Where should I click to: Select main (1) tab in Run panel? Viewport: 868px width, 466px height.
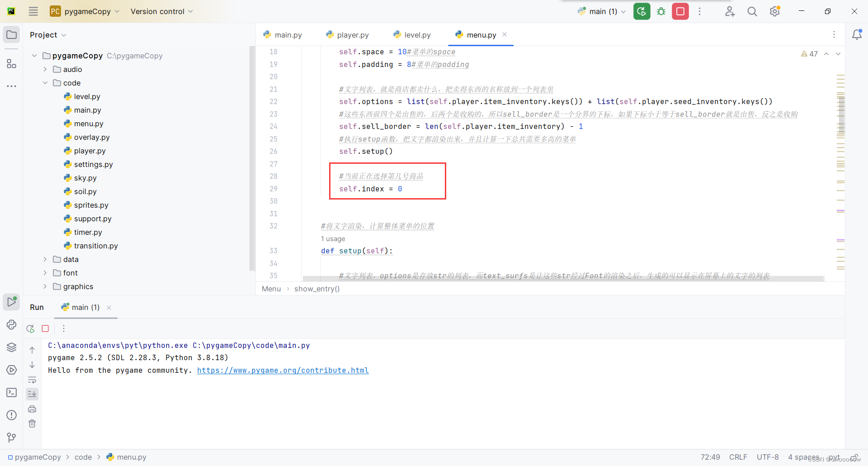[x=80, y=307]
